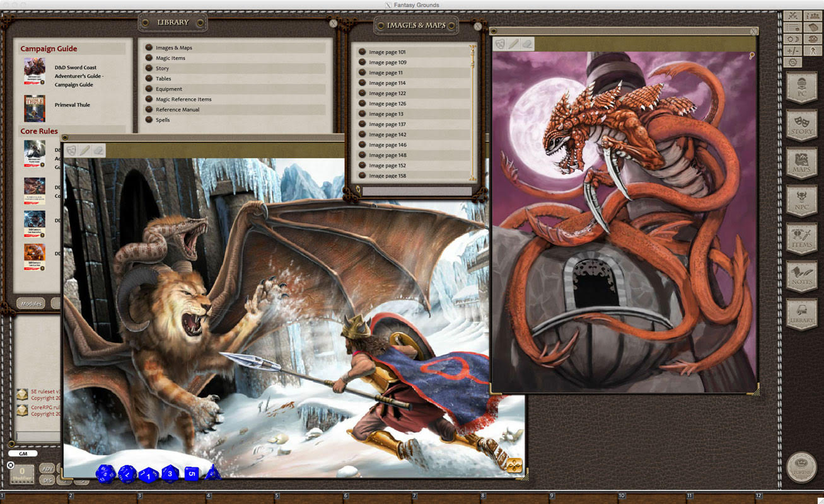Pick up the blue d6 die showing 5

pos(192,473)
